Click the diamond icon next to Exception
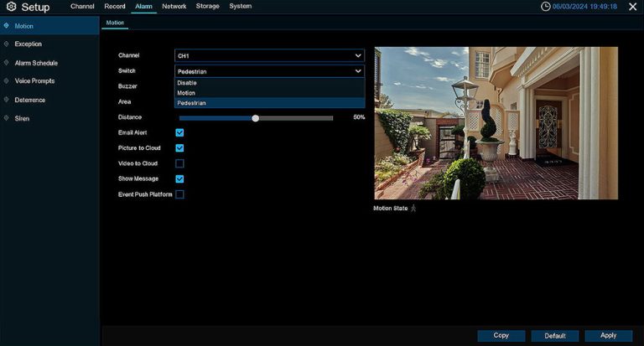Image resolution: width=644 pixels, height=346 pixels. [6, 44]
